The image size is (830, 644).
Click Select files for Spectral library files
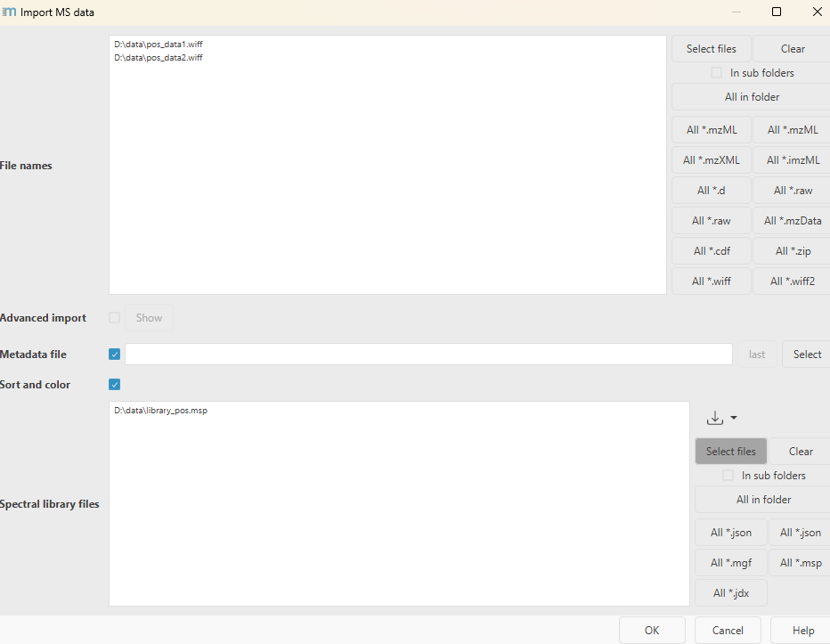pos(731,452)
